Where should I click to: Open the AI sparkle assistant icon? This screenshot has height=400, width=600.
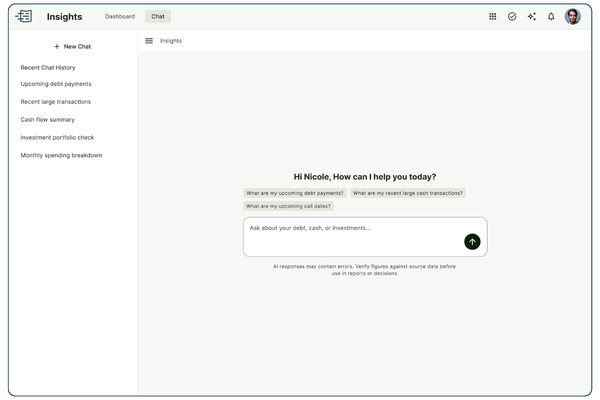coord(532,16)
